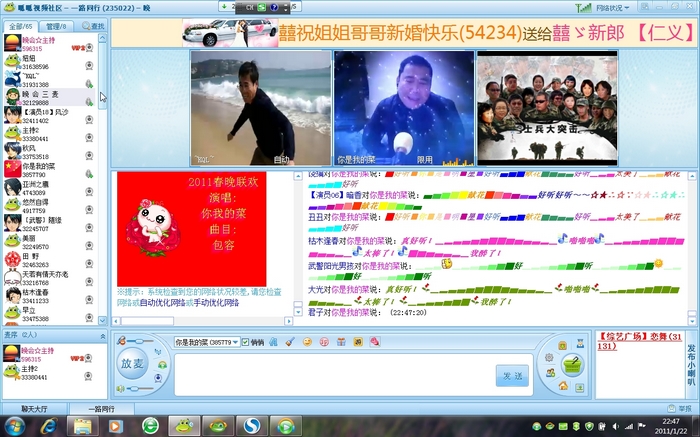Click the microphone icon next to 晚 会 三 麦
Viewport: 700px width, 437px height.
(89, 102)
